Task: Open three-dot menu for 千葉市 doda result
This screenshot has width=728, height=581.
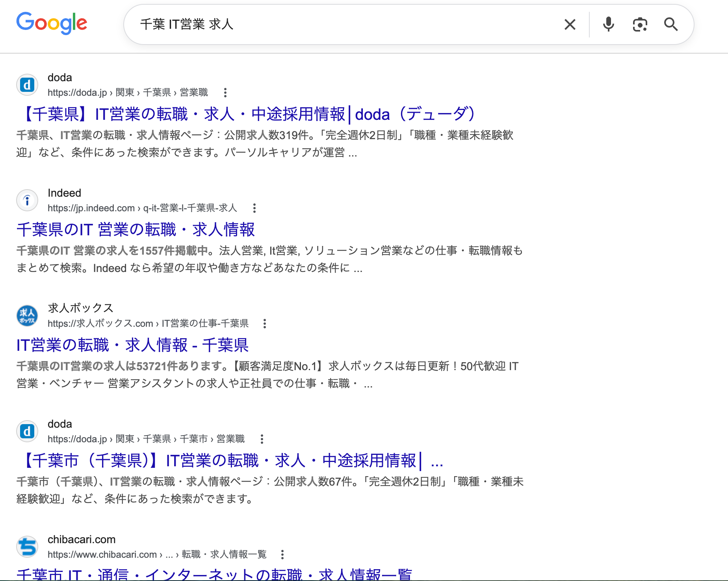Action: tap(262, 439)
